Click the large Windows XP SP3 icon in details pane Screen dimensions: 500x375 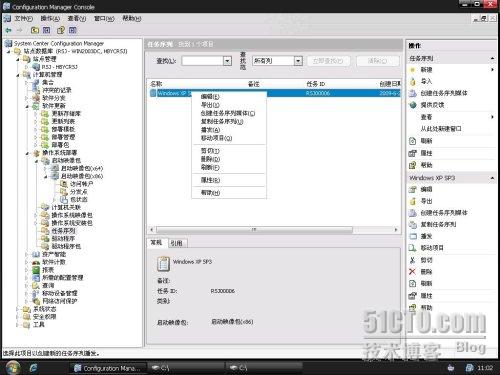pos(163,264)
